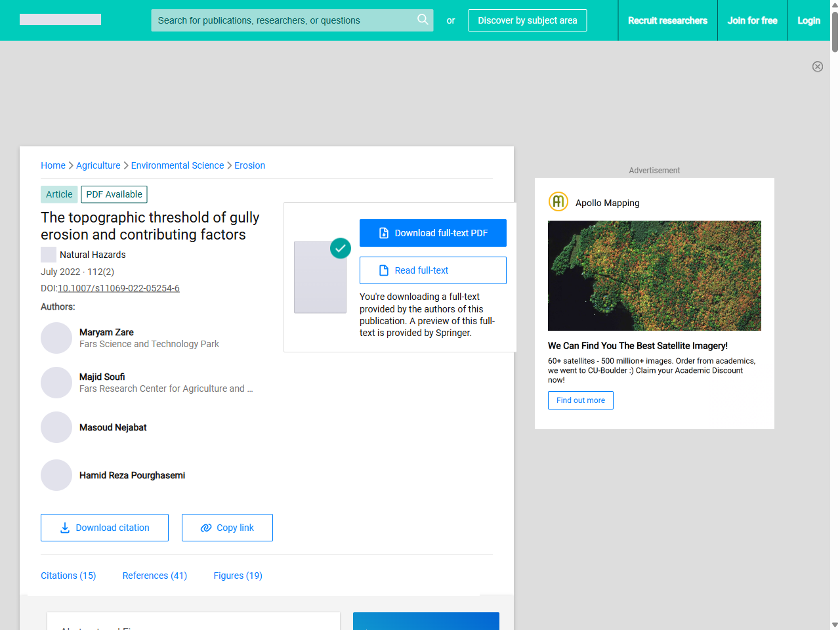
Task: Click the link icon inside Copy link
Action: coord(206,528)
